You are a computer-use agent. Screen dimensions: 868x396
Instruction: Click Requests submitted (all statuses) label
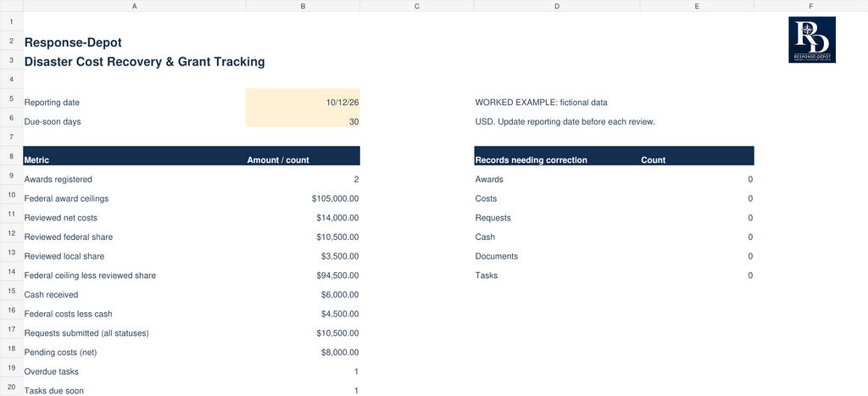(87, 333)
